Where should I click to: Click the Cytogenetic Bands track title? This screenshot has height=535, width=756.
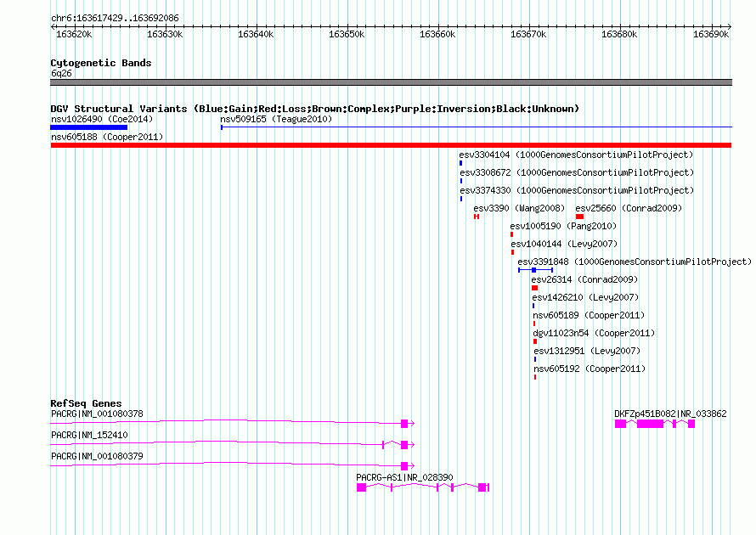pyautogui.click(x=101, y=63)
